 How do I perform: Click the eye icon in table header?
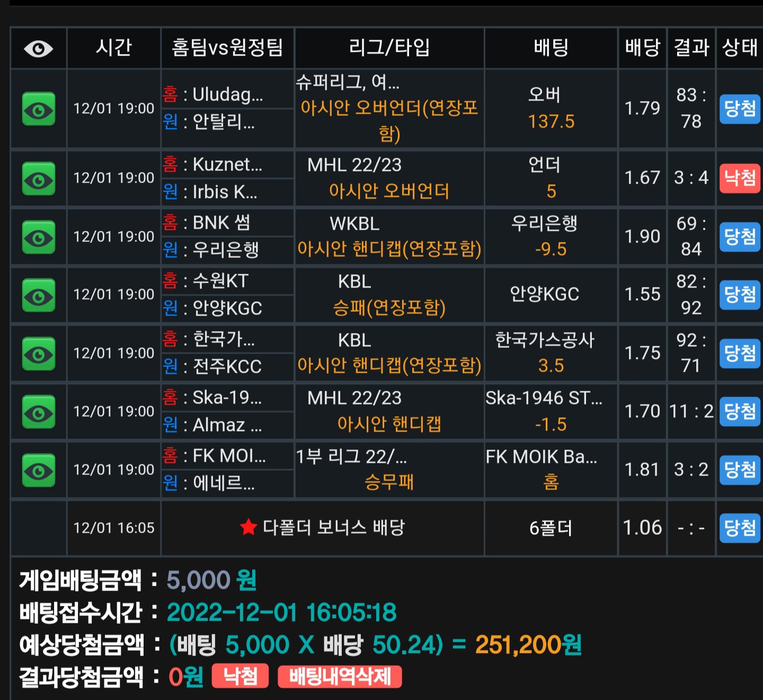click(x=38, y=49)
